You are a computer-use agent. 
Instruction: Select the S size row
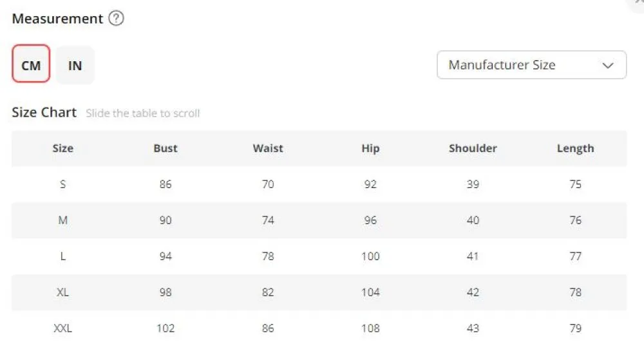(x=319, y=184)
